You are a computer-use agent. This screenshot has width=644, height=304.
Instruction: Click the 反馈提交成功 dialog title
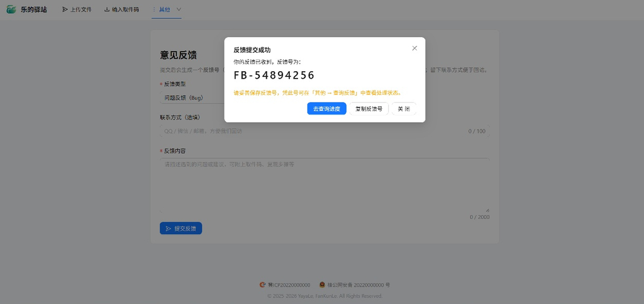point(252,50)
